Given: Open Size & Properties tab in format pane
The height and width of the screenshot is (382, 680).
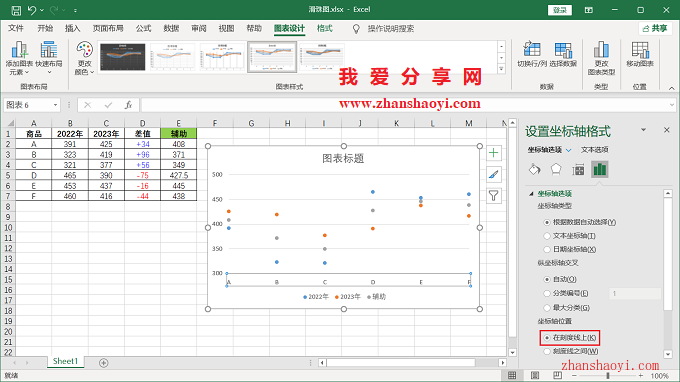Looking at the screenshot, I should 578,170.
